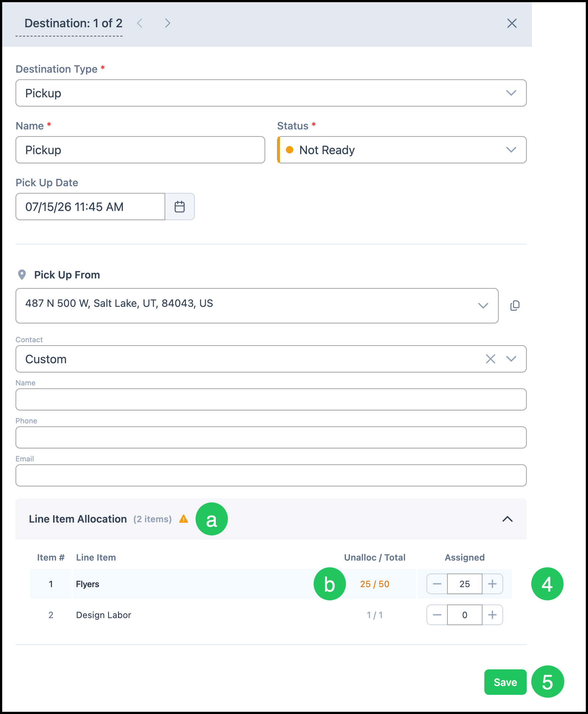The width and height of the screenshot is (588, 714).
Task: Increase Flyers assigned quantity
Action: point(492,584)
